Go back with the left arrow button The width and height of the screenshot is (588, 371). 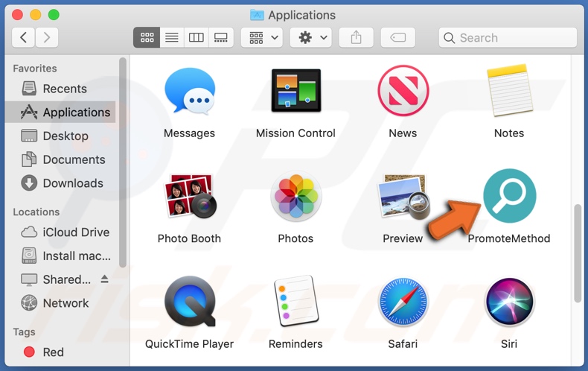point(23,37)
